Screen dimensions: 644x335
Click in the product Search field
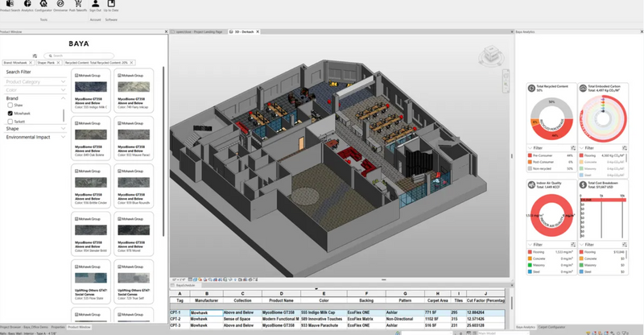pos(79,56)
